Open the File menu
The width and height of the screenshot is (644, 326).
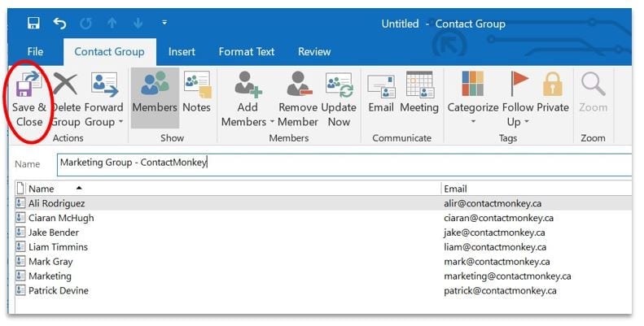coord(35,52)
